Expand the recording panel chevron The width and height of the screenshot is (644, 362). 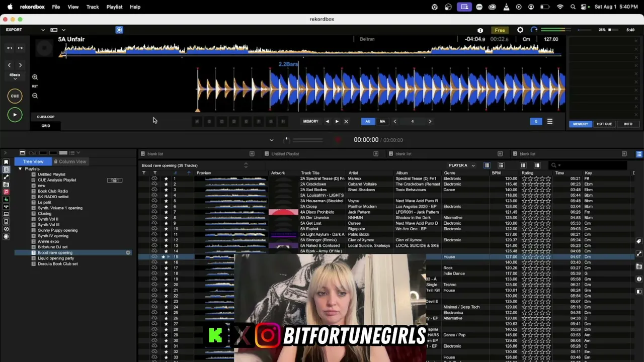point(271,140)
